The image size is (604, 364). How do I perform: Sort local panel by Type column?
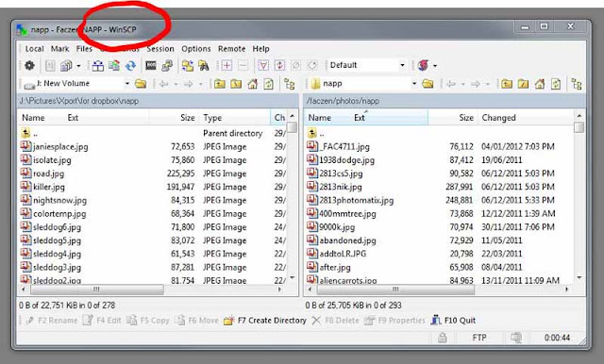(235, 118)
